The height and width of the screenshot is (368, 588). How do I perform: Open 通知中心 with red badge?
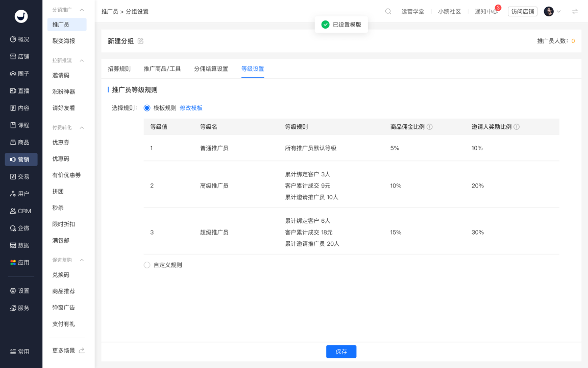tap(487, 11)
